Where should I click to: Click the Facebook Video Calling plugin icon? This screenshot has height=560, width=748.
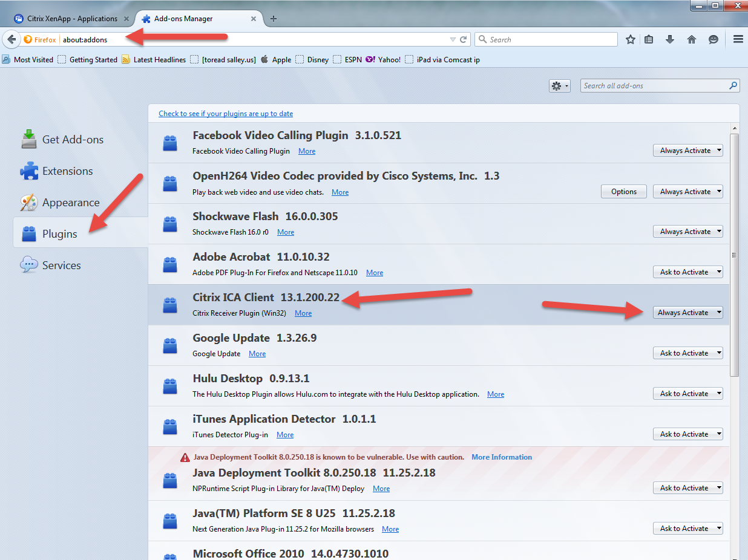point(170,143)
